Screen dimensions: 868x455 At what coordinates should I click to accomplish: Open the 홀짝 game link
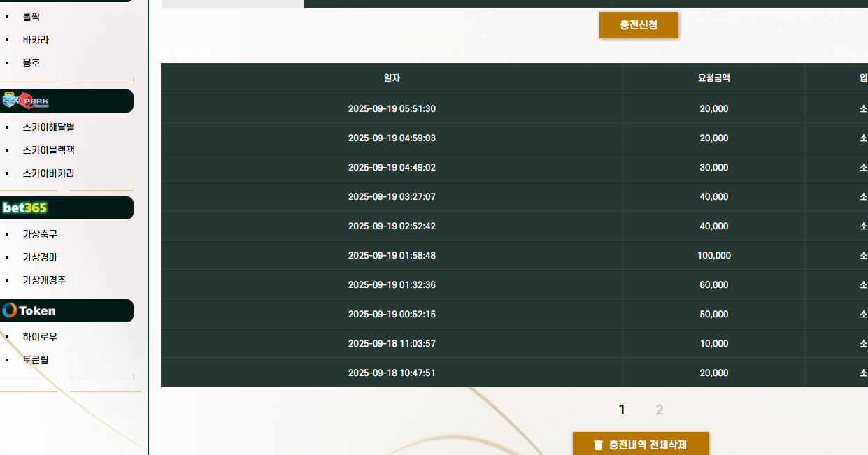(x=31, y=17)
